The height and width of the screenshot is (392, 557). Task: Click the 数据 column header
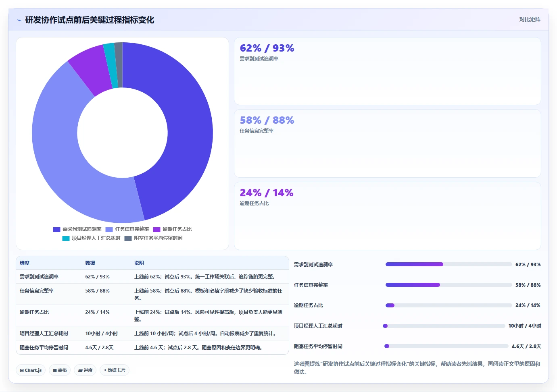click(x=90, y=263)
